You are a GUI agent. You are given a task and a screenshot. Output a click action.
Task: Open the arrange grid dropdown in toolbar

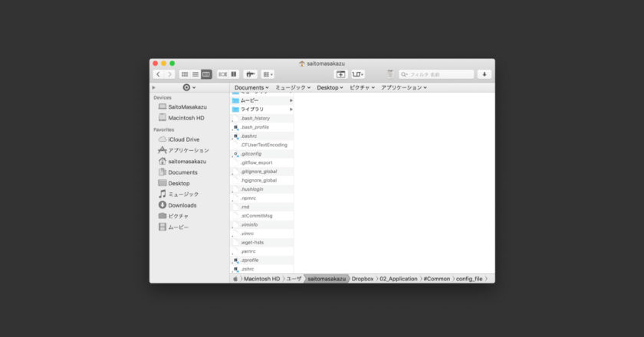[x=268, y=74]
